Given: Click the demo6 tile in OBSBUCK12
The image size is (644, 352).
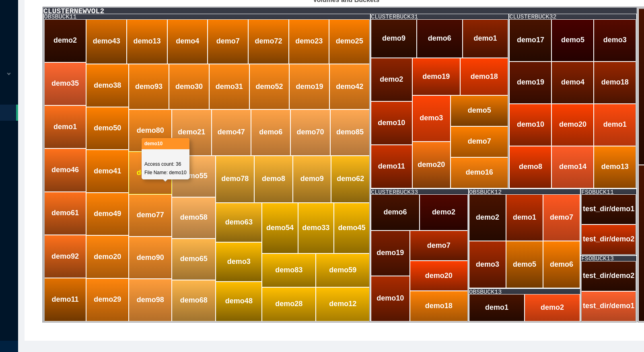Looking at the screenshot, I should (x=561, y=264).
